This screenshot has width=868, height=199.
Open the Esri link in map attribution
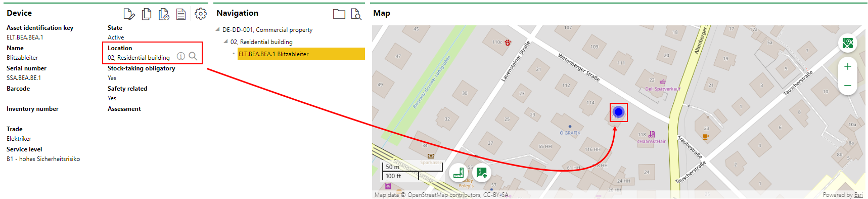point(858,195)
